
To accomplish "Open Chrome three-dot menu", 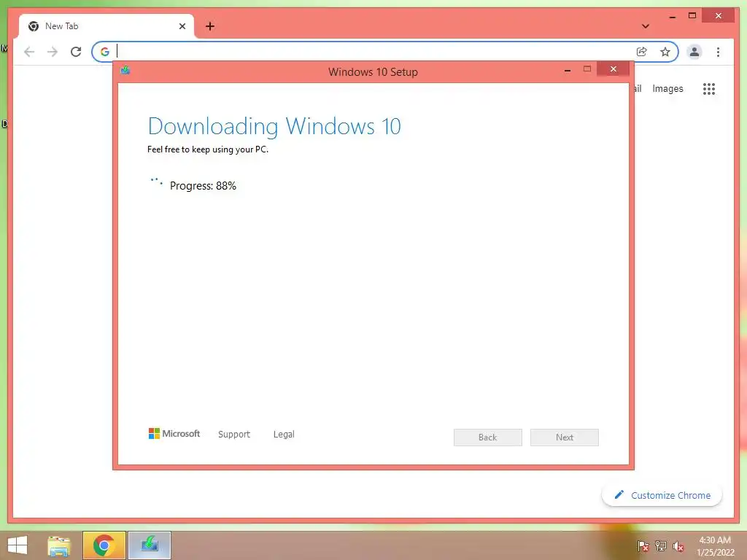I will pyautogui.click(x=718, y=52).
